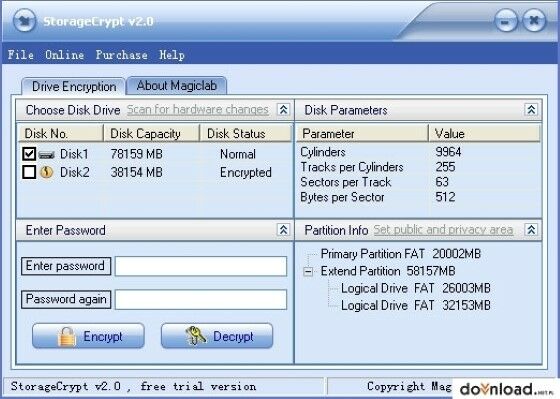560x399 pixels.
Task: Collapse the Choose Disk Drive panel
Action: click(283, 109)
